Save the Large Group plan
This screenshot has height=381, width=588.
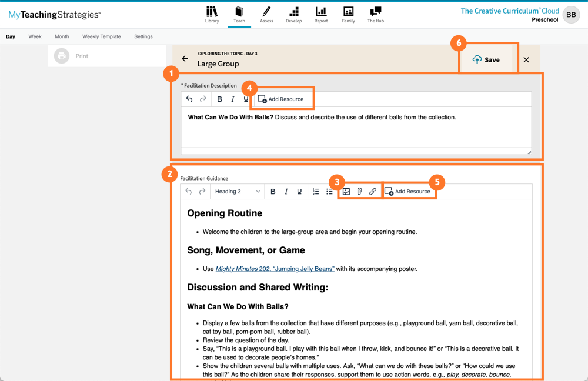point(489,59)
